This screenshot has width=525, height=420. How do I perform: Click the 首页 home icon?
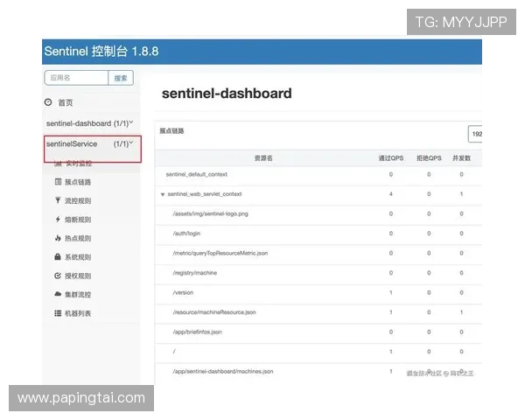pos(48,102)
